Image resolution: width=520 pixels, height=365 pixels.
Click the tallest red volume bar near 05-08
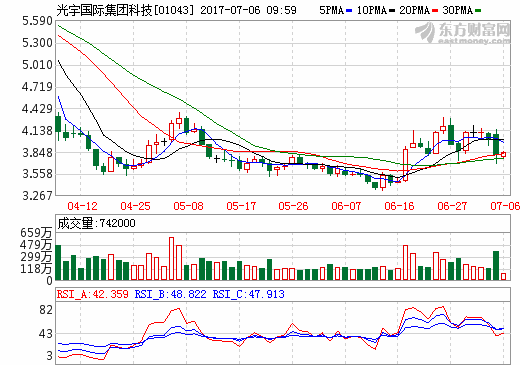click(171, 258)
